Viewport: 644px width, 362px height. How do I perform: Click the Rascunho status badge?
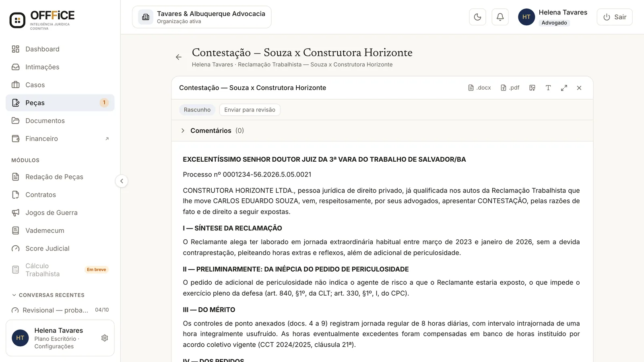click(x=197, y=110)
